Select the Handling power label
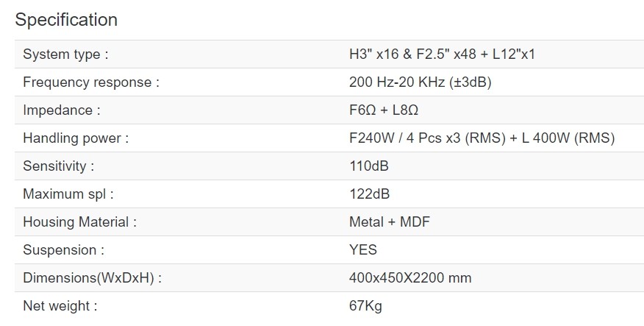Screen dimensions: 644x326 click(x=76, y=138)
